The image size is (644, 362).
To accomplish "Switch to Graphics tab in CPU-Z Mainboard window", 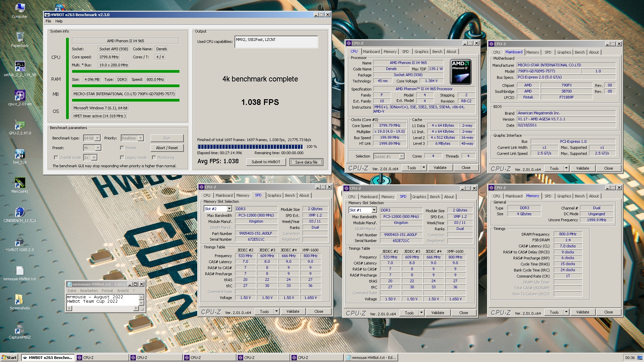I will (564, 52).
